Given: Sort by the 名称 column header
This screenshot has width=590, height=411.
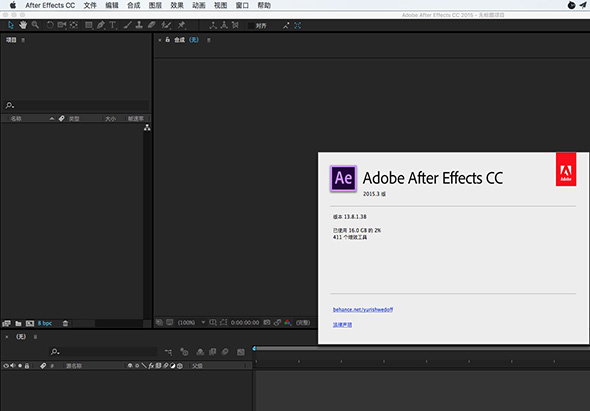Looking at the screenshot, I should 16,119.
